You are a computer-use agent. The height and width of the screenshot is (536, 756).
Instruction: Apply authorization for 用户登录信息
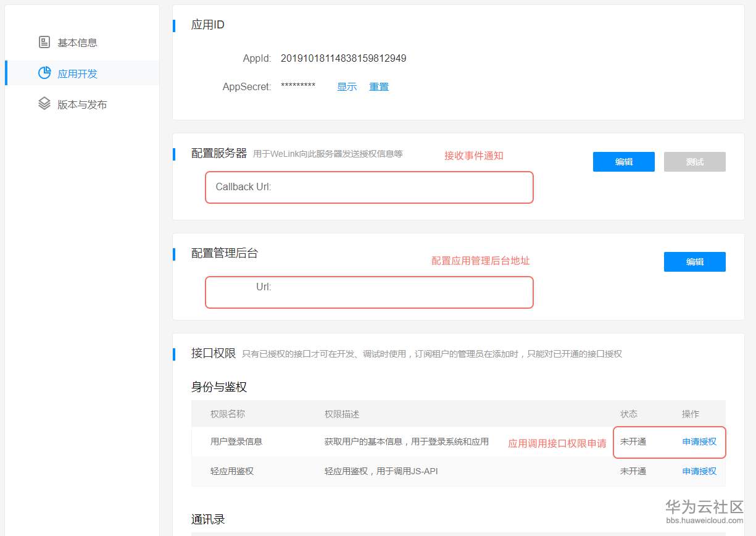[699, 442]
